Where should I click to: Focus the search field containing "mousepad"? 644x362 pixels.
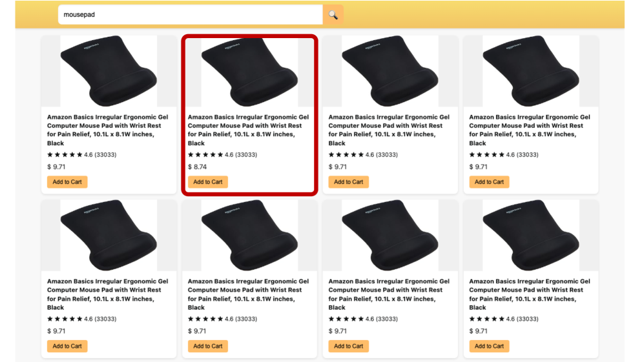(x=190, y=15)
